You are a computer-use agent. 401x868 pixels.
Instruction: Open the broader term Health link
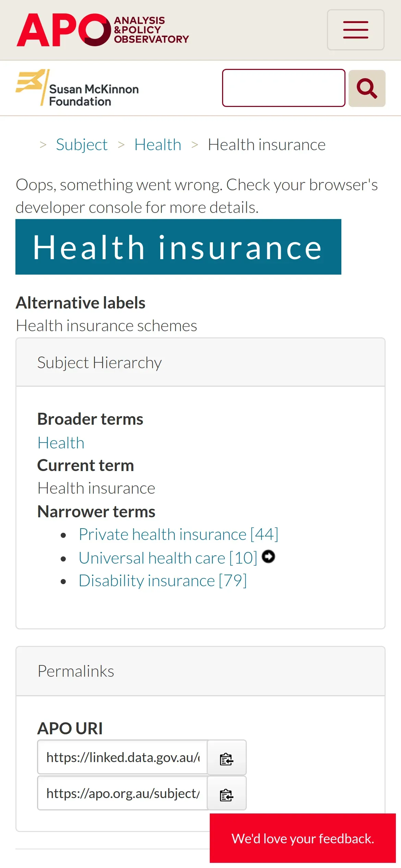pyautogui.click(x=61, y=443)
